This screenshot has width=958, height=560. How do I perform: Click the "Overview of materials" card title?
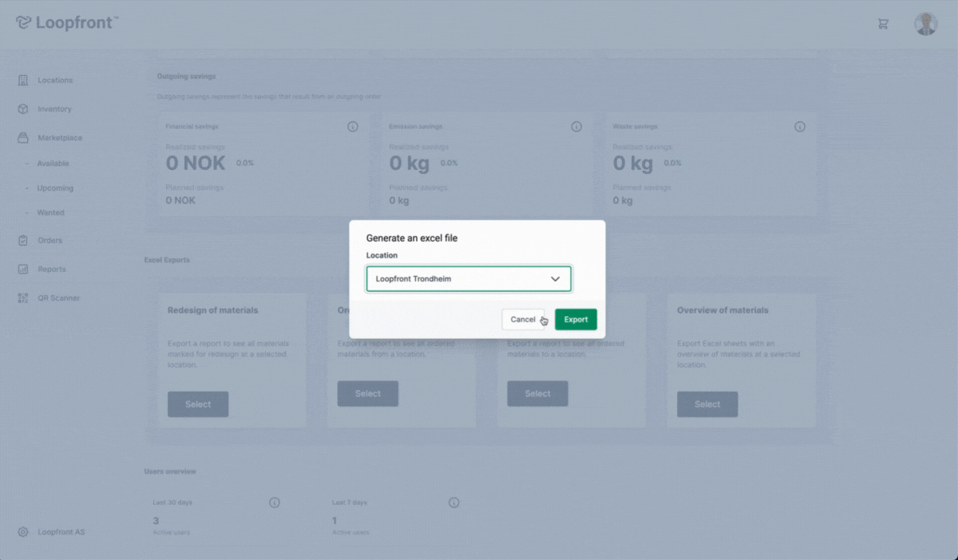[x=722, y=310]
